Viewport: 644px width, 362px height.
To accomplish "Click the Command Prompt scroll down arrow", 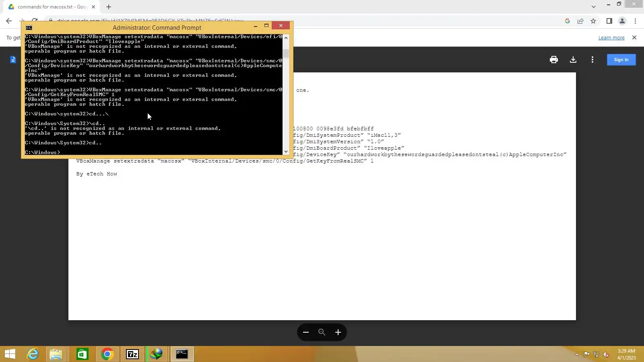I will pos(286,152).
